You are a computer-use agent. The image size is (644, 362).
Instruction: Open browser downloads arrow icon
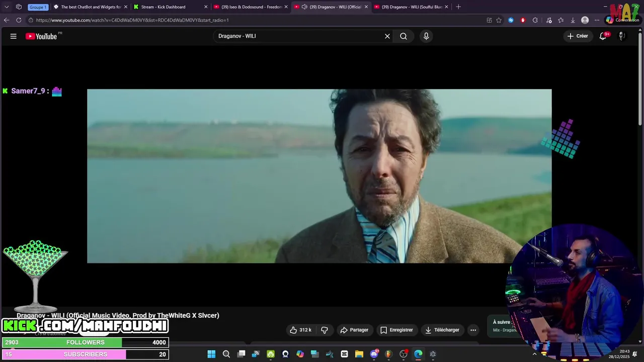(x=573, y=20)
